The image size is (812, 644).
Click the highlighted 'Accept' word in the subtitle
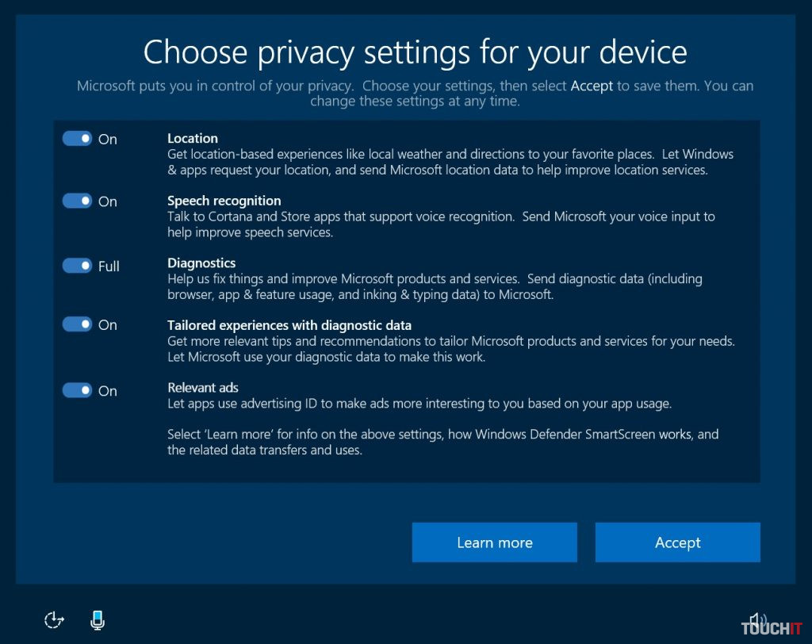click(x=592, y=86)
